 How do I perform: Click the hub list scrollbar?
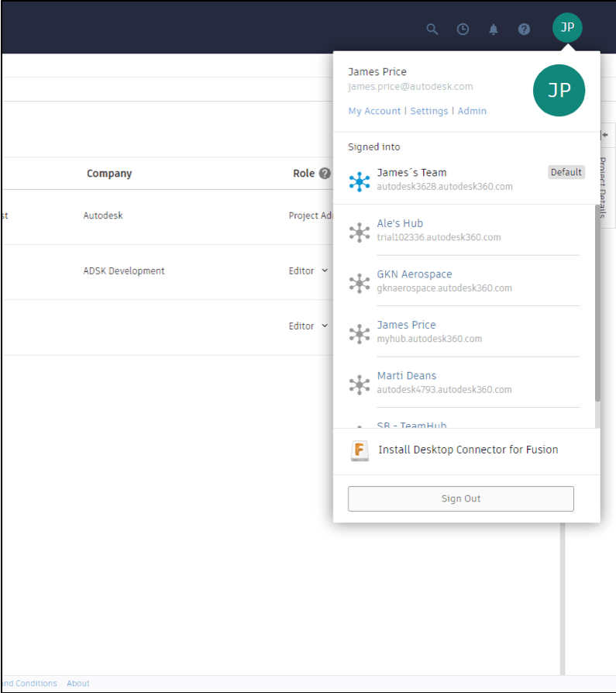pyautogui.click(x=597, y=302)
